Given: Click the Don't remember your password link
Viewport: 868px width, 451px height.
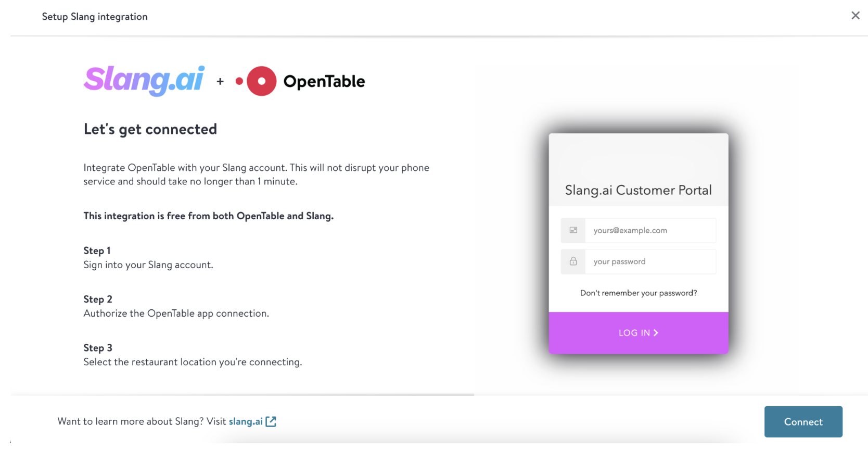Looking at the screenshot, I should [x=638, y=293].
